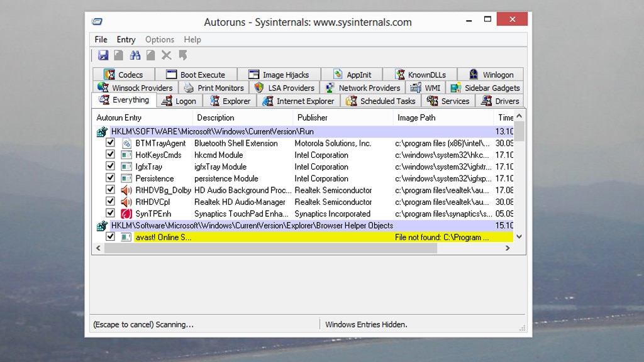Click the RtHDVCpl speaker icon
Viewport: 644px width, 362px height.
click(x=126, y=201)
